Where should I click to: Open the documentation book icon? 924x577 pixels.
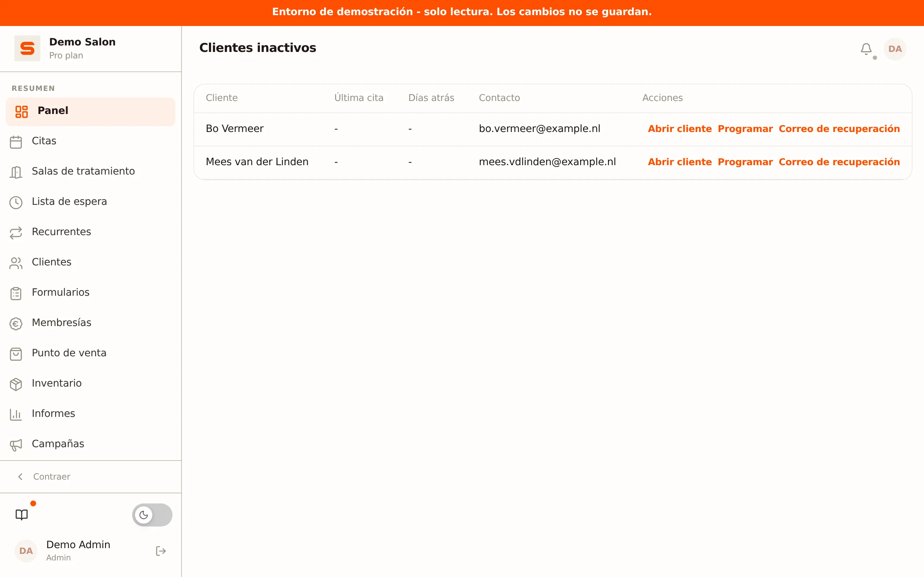[22, 515]
